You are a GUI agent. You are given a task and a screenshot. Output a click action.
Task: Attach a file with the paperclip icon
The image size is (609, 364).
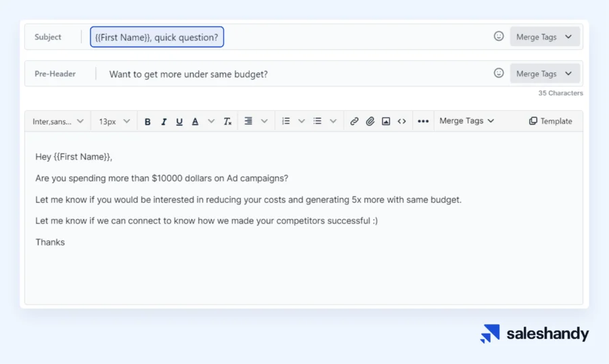click(x=370, y=121)
